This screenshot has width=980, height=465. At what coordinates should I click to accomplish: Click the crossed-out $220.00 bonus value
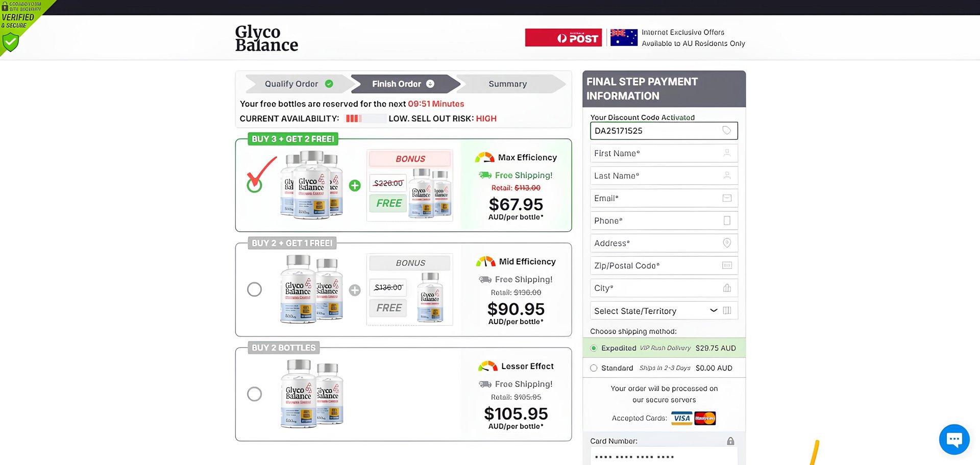point(388,183)
